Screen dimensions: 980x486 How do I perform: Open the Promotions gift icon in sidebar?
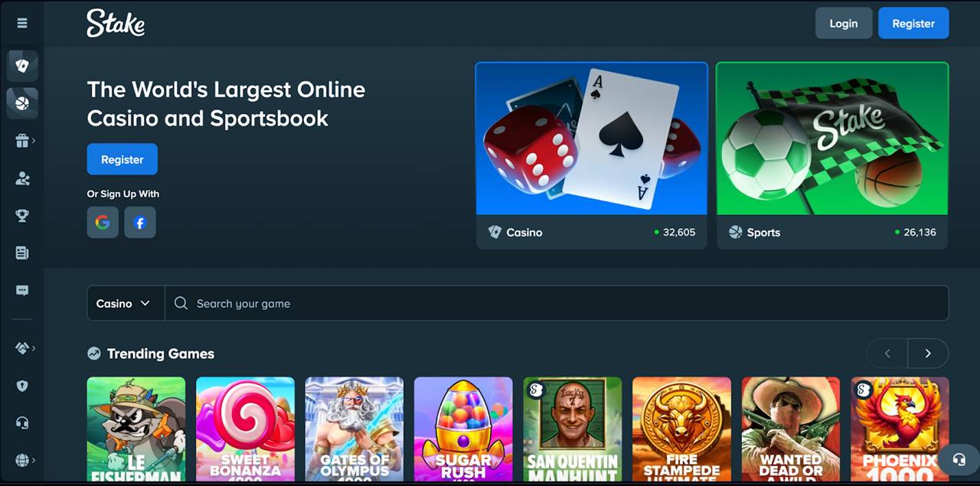[22, 141]
